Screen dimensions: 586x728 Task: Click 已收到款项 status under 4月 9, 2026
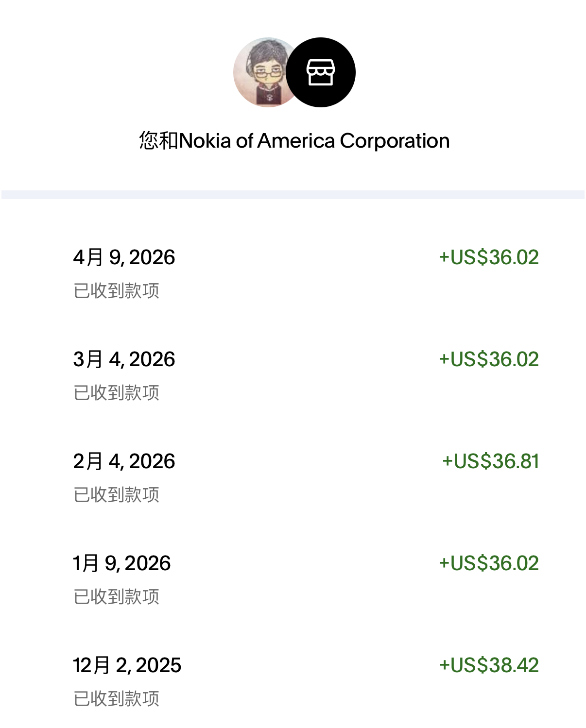click(117, 291)
